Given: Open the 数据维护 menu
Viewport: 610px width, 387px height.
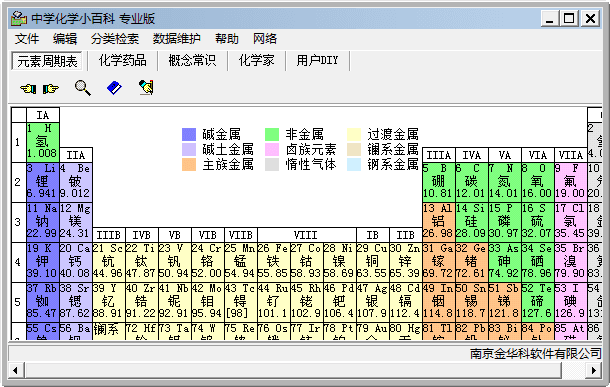Looking at the screenshot, I should point(177,39).
